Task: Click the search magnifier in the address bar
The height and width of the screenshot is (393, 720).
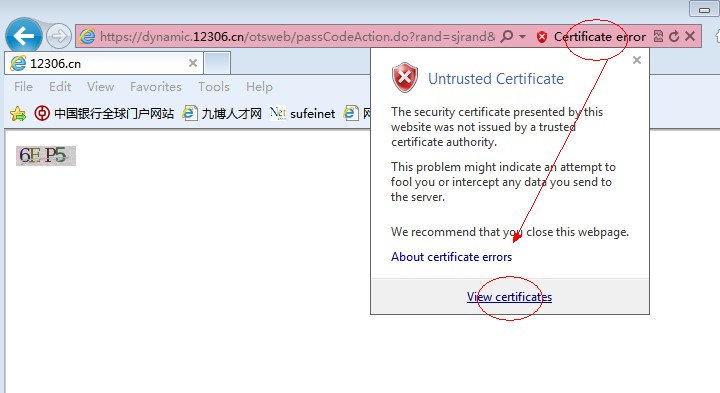Action: click(507, 36)
